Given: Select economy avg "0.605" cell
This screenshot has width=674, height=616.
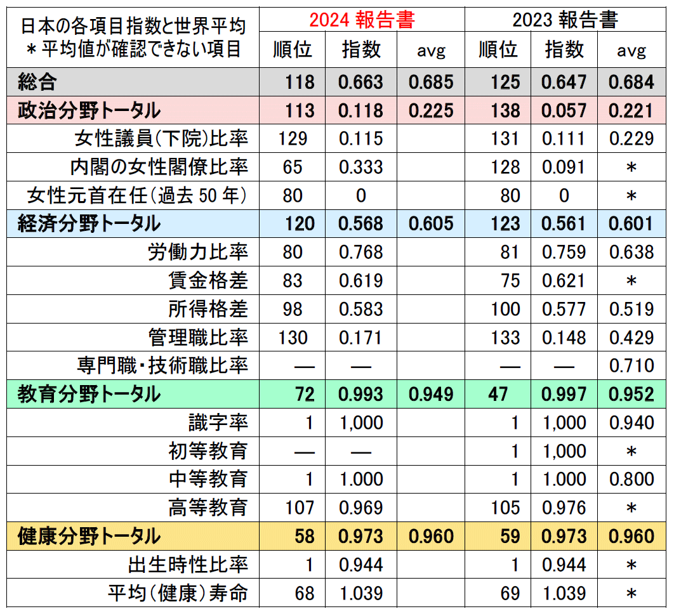Looking at the screenshot, I should [x=431, y=224].
